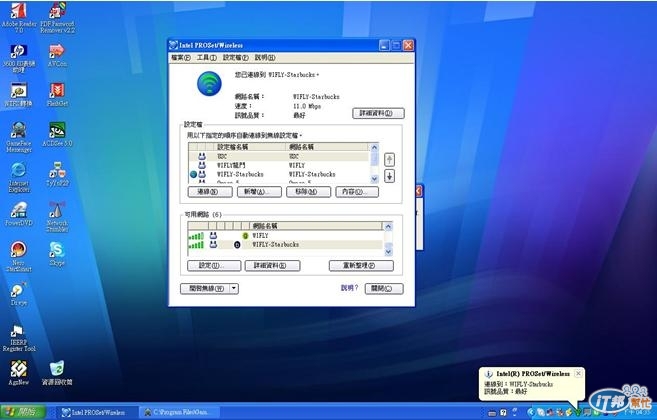Image resolution: width=657 pixels, height=420 pixels.
Task: Click the 網路名稱 header in available networks
Action: pyautogui.click(x=316, y=226)
